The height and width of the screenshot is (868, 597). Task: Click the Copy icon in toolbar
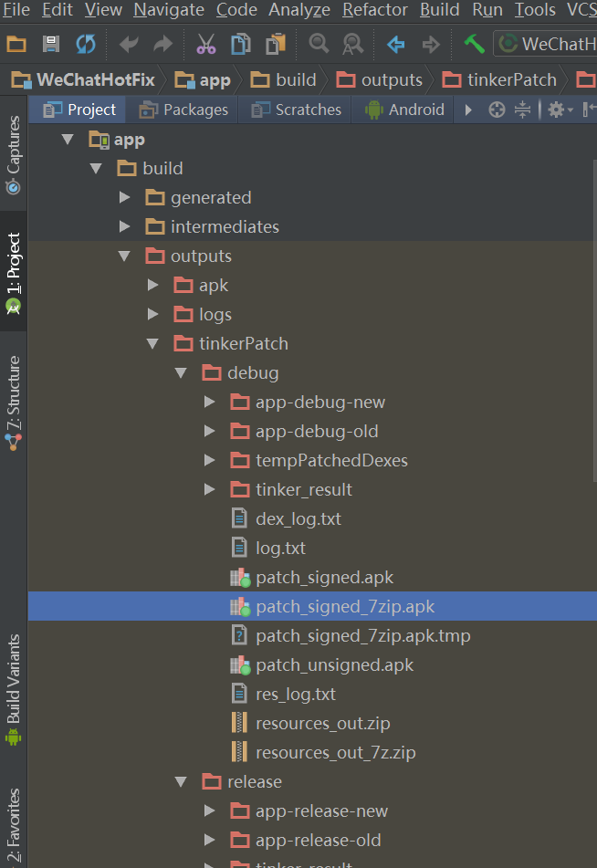coord(240,44)
